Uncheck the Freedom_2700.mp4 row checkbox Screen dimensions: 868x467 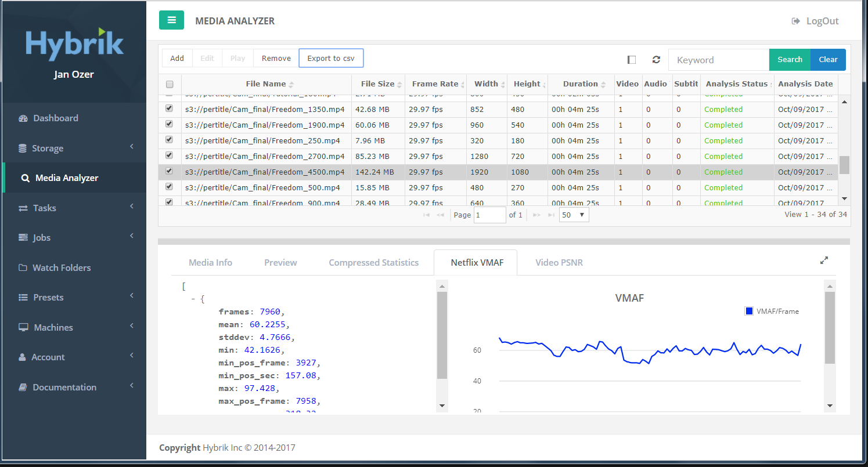(x=169, y=155)
